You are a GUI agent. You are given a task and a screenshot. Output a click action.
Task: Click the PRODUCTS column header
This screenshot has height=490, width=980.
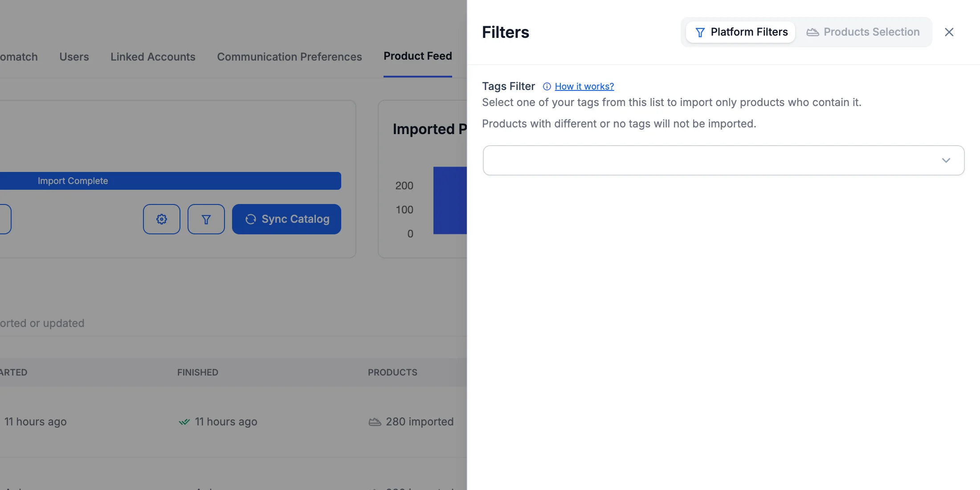pyautogui.click(x=392, y=372)
